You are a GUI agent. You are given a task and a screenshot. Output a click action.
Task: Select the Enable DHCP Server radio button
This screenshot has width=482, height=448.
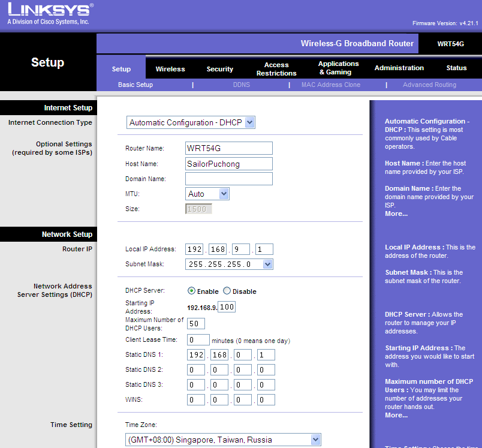coord(192,291)
